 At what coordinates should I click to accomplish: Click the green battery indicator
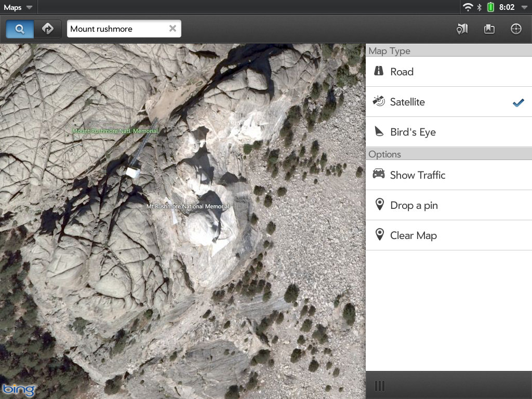tap(490, 7)
